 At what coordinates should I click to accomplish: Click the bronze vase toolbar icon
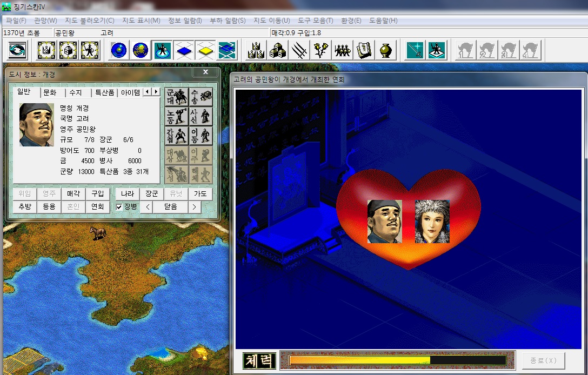385,50
